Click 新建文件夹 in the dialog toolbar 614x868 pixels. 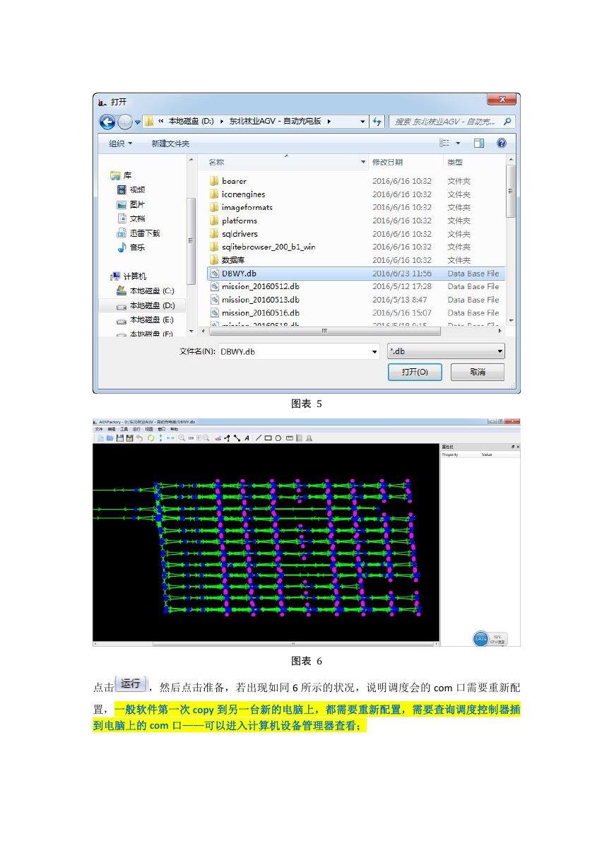(x=170, y=143)
